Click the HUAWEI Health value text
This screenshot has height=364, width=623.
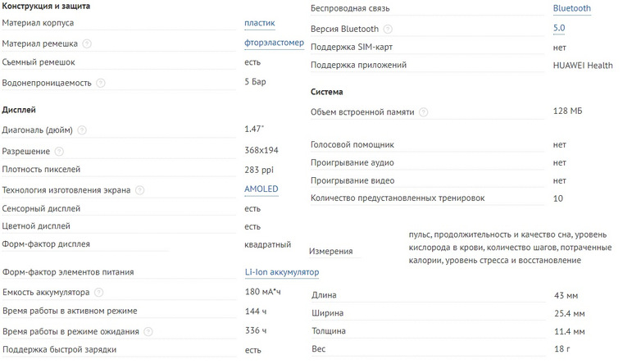coord(583,65)
